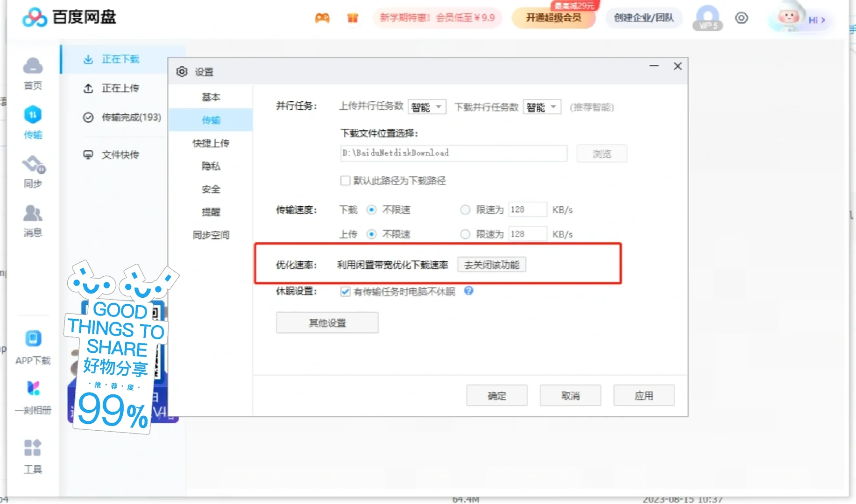Viewport: 856px width, 504px height.
Task: Uncheck 有传输任务时电脑不休眠 option
Action: pyautogui.click(x=345, y=291)
